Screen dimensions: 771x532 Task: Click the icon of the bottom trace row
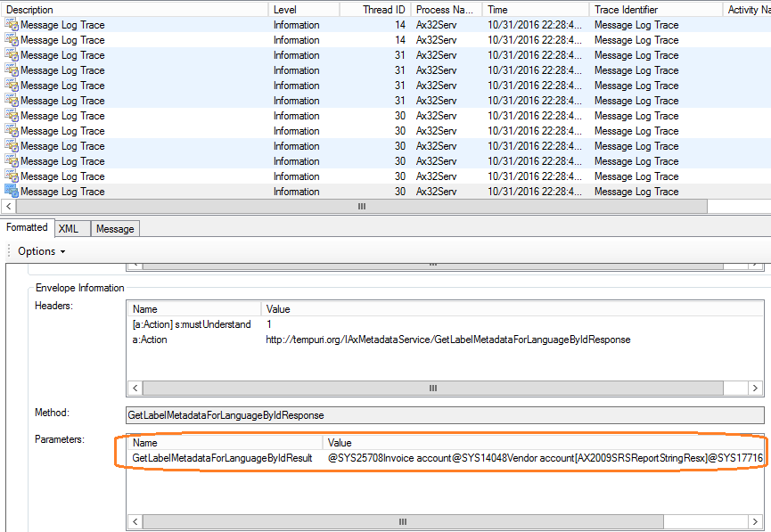(x=12, y=191)
